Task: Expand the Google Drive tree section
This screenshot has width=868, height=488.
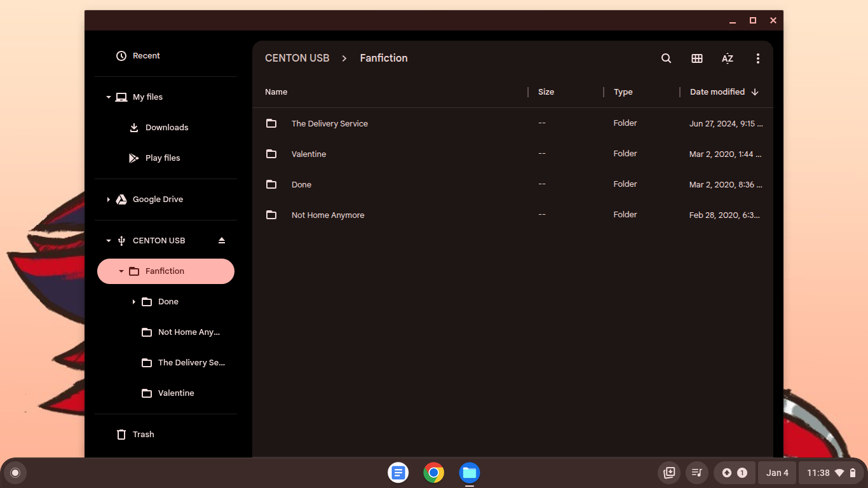Action: click(x=109, y=200)
